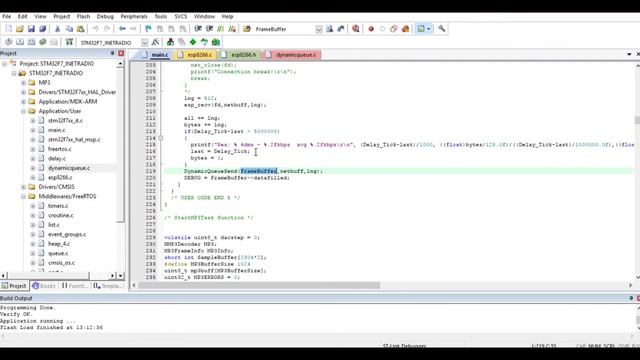This screenshot has width=640, height=360.
Task: Open Manage Run-Time Environment
Action: click(x=193, y=42)
